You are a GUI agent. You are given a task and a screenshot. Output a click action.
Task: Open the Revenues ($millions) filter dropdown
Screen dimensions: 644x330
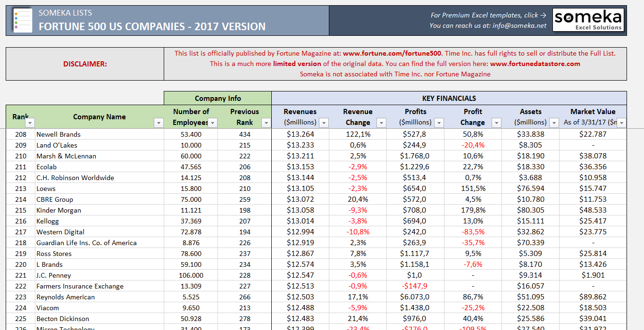point(324,123)
